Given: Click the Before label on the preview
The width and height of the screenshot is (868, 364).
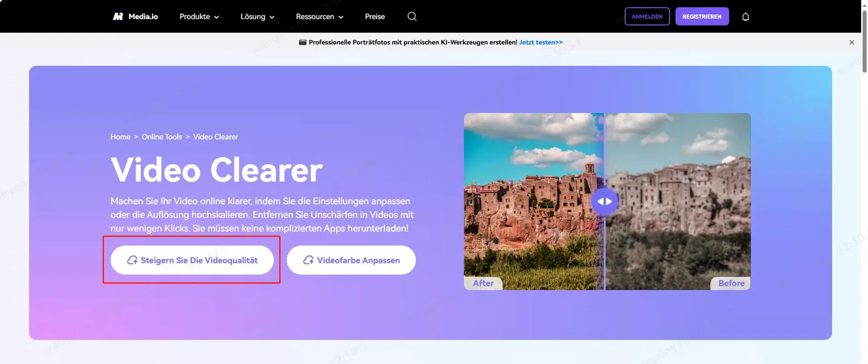Looking at the screenshot, I should pos(731,283).
